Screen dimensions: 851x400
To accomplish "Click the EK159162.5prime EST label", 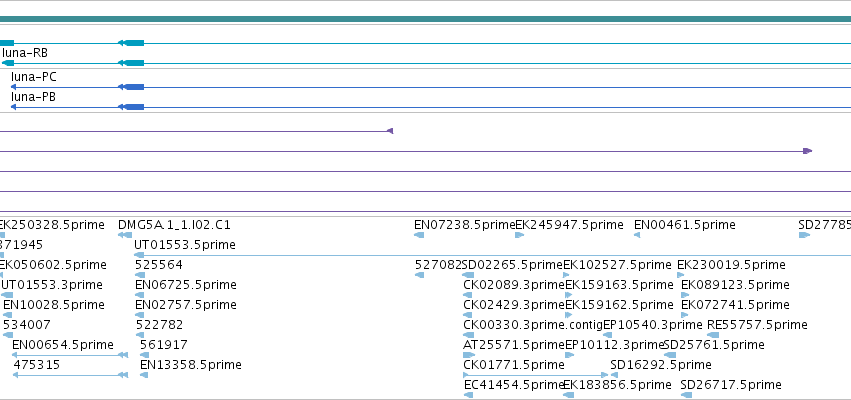I will pos(619,305).
